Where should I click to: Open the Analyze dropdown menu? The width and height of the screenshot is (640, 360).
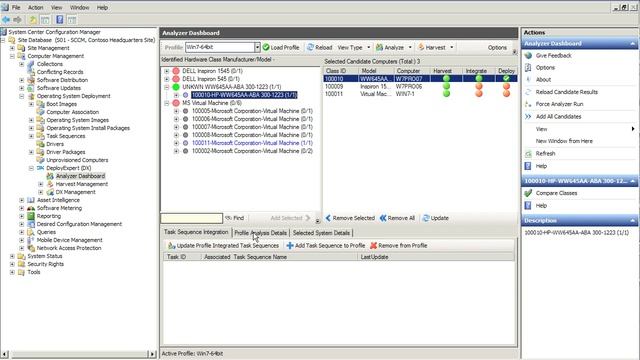tap(394, 47)
